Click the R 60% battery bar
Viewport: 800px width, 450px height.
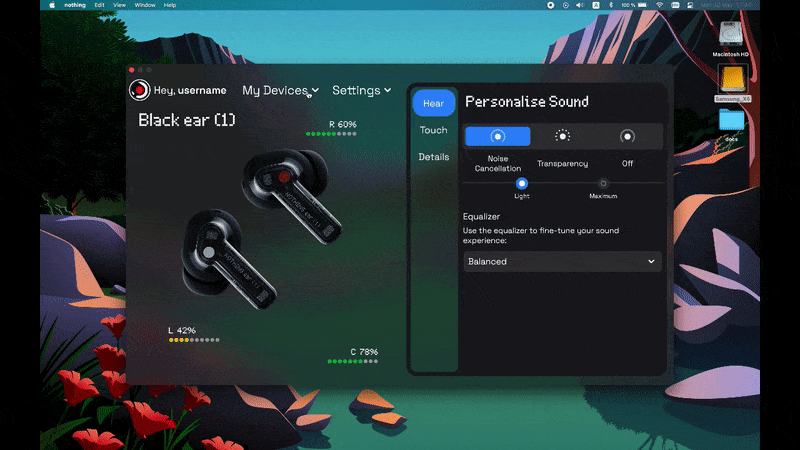(x=331, y=134)
